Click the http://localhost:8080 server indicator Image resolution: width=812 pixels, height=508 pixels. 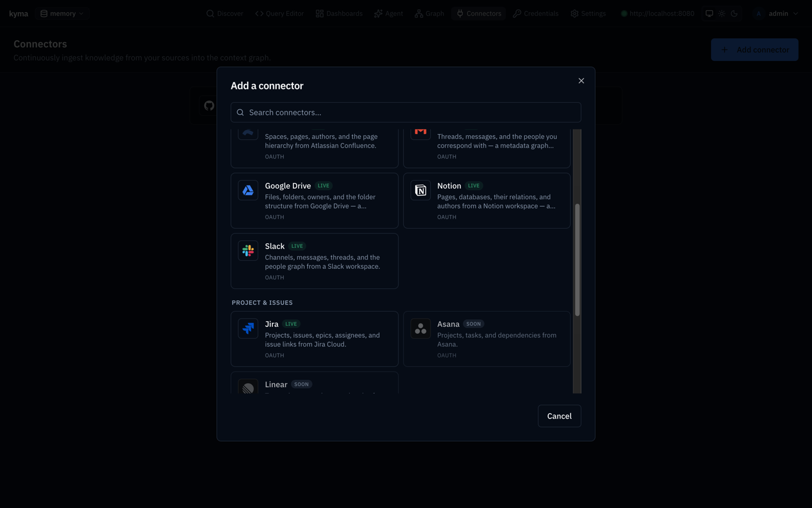point(657,13)
